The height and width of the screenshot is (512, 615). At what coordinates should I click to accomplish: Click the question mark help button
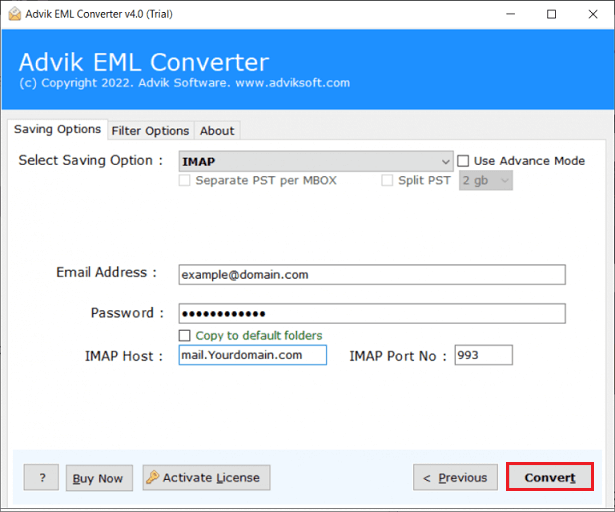41,477
